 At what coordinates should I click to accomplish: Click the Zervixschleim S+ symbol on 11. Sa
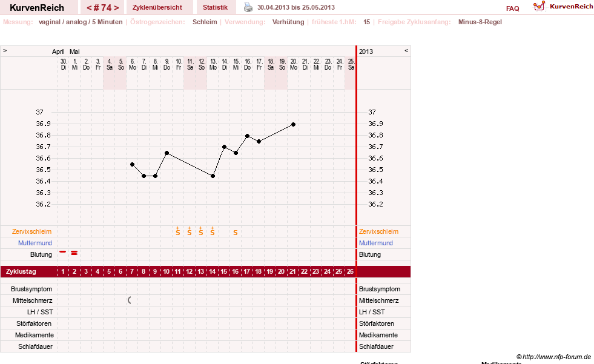[190, 231]
